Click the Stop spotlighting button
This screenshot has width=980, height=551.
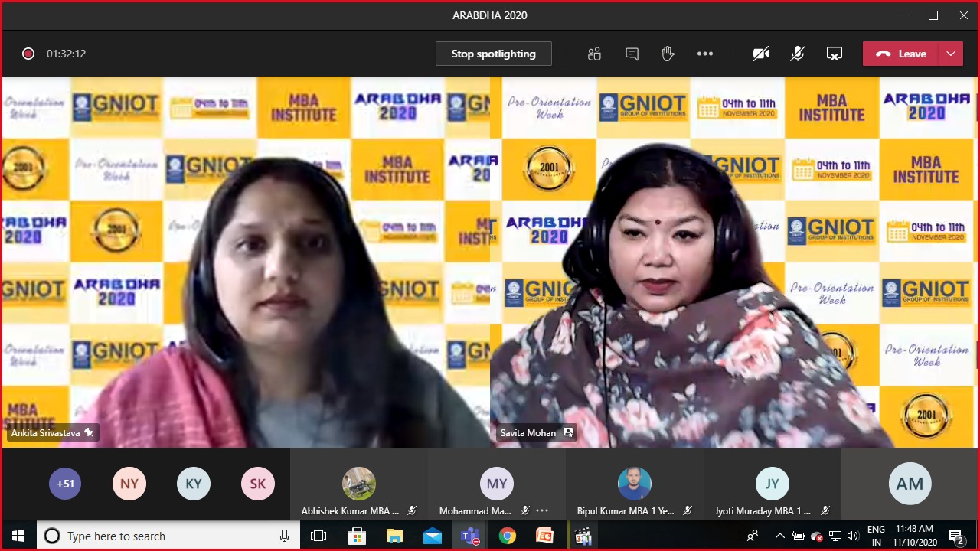494,54
